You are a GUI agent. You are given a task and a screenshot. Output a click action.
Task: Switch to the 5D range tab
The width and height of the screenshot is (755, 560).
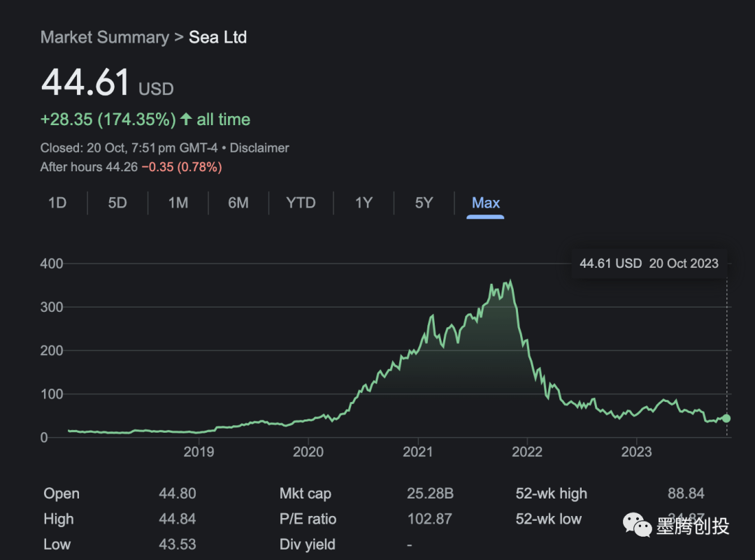pos(117,203)
